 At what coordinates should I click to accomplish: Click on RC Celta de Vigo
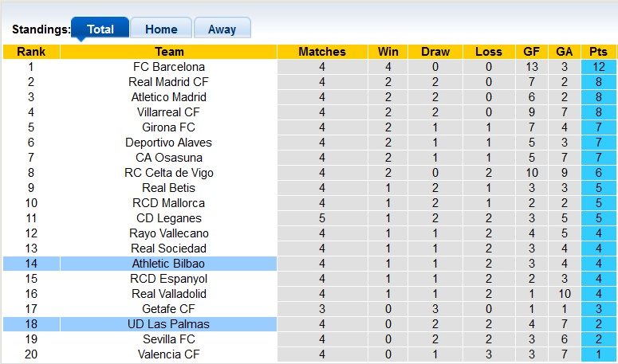(169, 173)
